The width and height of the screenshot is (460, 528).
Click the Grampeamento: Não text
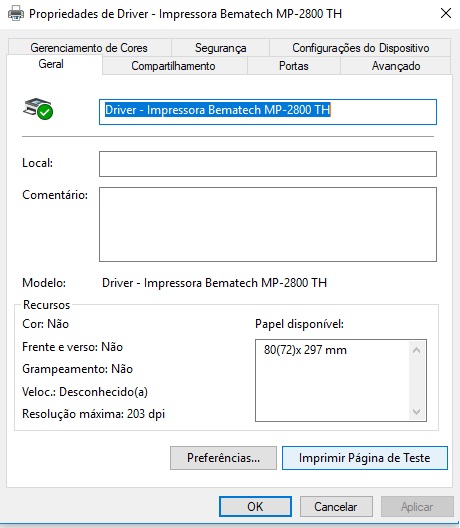[x=77, y=369]
